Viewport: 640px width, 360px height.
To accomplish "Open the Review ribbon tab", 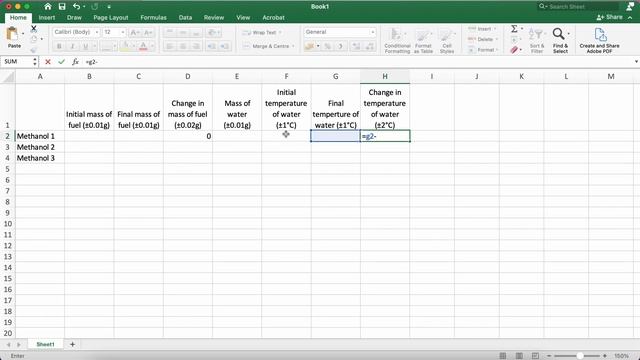I will [x=214, y=18].
